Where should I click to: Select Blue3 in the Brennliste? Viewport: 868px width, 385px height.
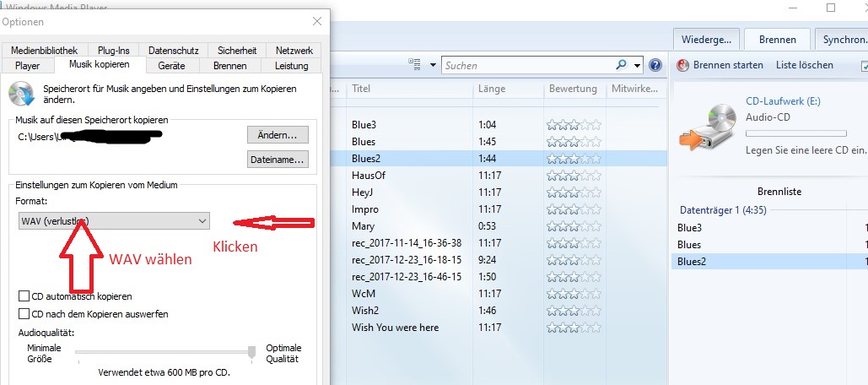[x=689, y=228]
